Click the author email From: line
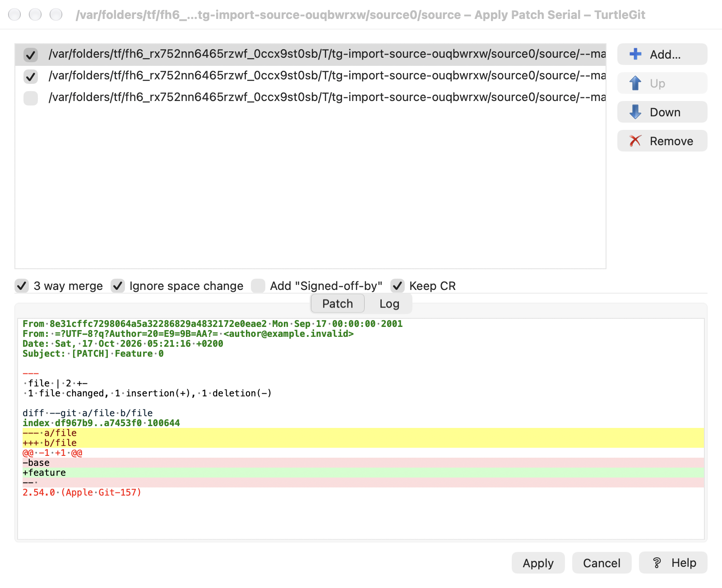 tap(188, 334)
